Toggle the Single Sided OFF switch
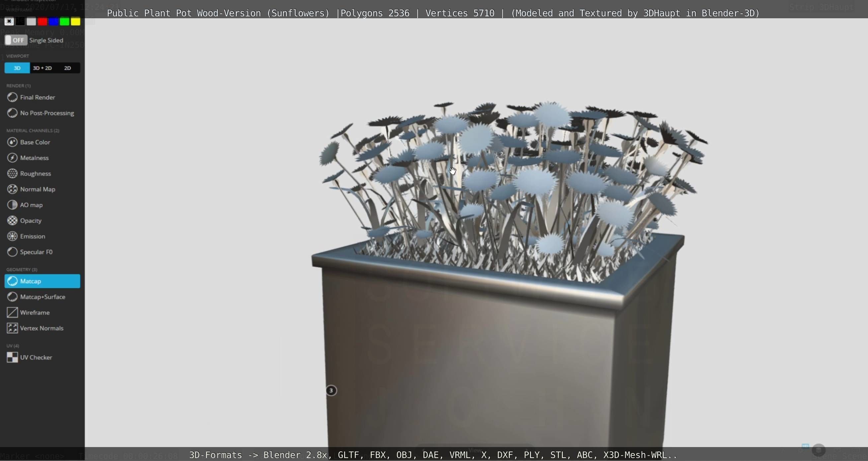Screen dimensions: 868x461 click(16, 40)
